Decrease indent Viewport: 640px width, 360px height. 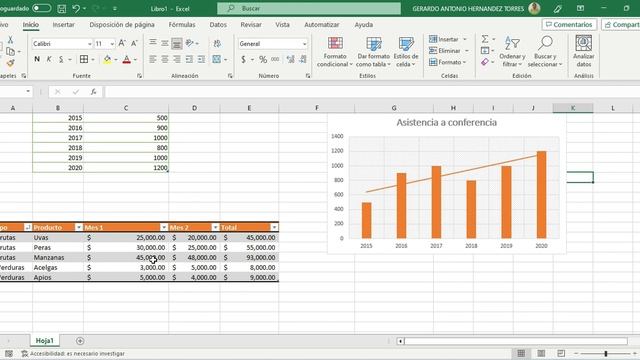189,60
